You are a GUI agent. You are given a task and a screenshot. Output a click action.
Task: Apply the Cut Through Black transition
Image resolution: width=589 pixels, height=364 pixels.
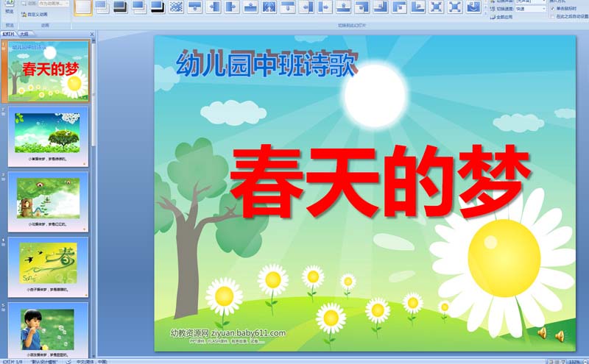[158, 7]
